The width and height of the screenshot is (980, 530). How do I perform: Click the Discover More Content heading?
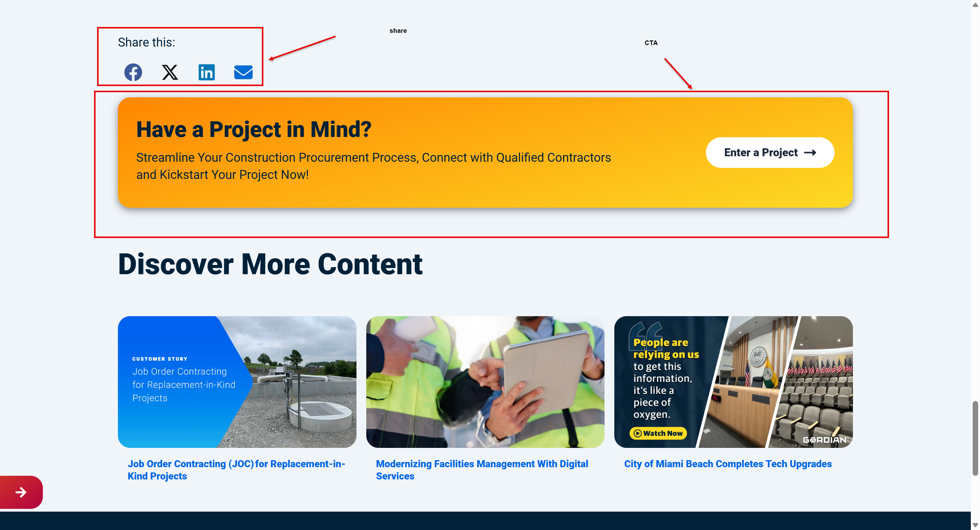click(270, 264)
